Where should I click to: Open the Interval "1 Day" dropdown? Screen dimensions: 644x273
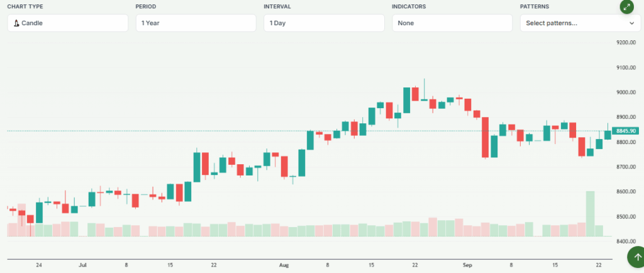(x=324, y=23)
